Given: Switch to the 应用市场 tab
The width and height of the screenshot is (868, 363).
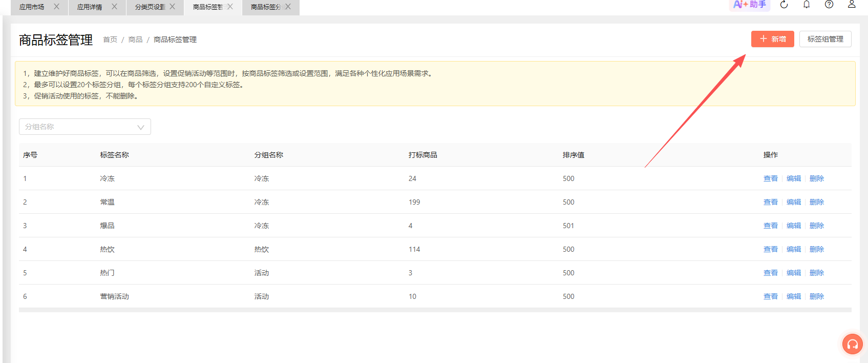Looking at the screenshot, I should [x=32, y=7].
